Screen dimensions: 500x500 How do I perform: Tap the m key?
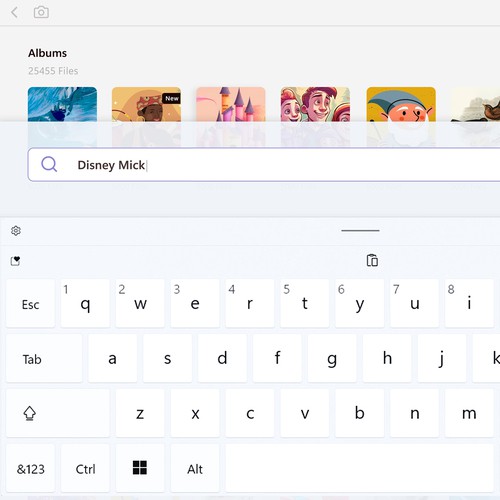pyautogui.click(x=469, y=413)
